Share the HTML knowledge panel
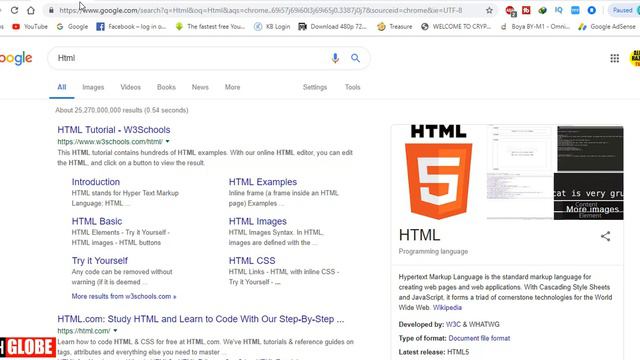Screen dimensions: 640x360 pos(605,236)
